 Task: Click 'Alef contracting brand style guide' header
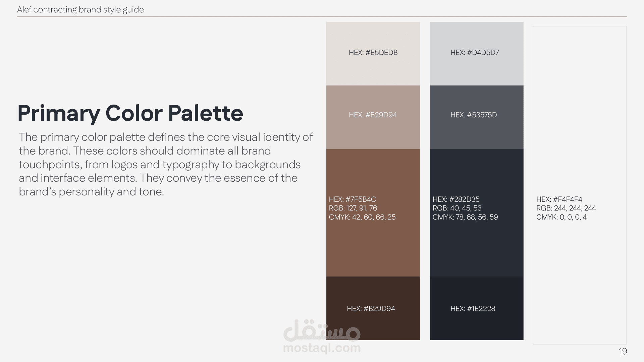tap(80, 10)
